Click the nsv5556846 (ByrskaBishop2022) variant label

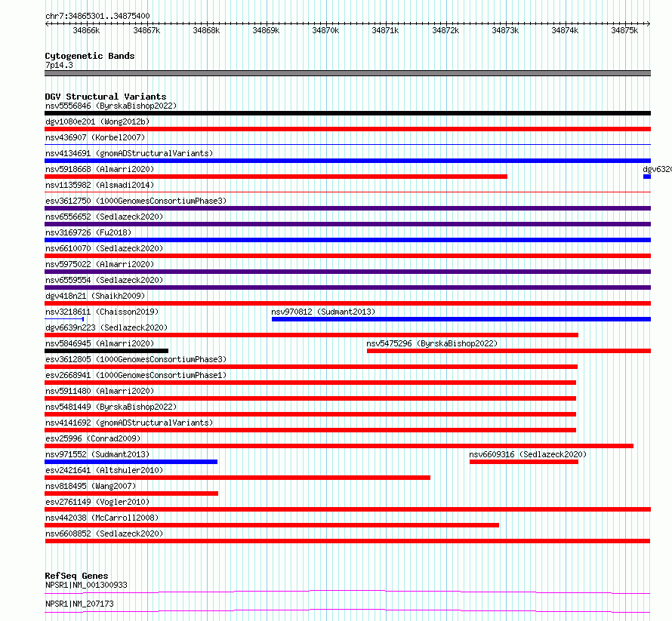111,106
